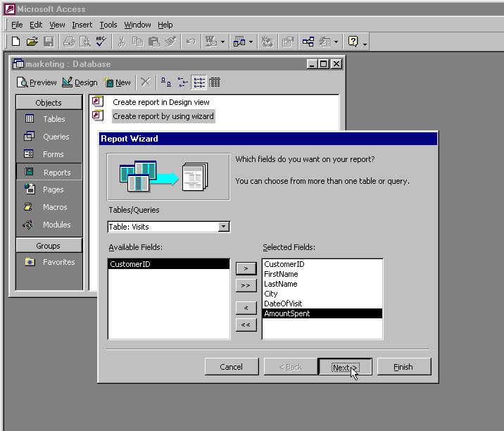504x431 pixels.
Task: Switch to Details view icon
Action: click(x=215, y=82)
